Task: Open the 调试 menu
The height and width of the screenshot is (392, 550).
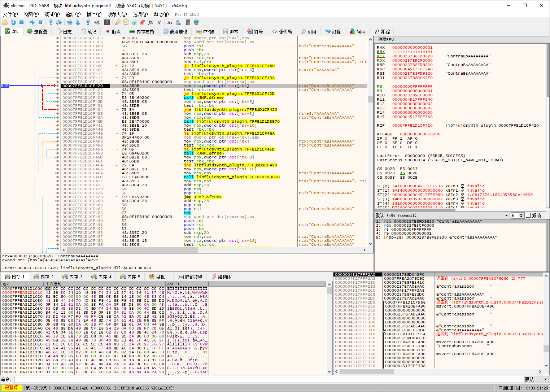Action: (52, 14)
